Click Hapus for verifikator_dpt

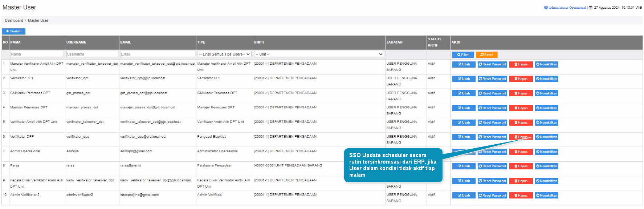pos(521,79)
